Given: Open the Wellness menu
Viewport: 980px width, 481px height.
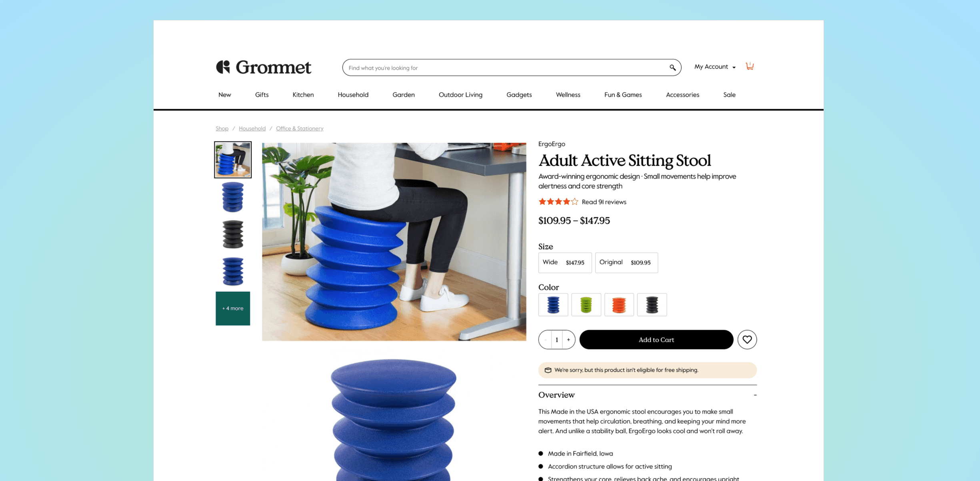Looking at the screenshot, I should coord(568,95).
